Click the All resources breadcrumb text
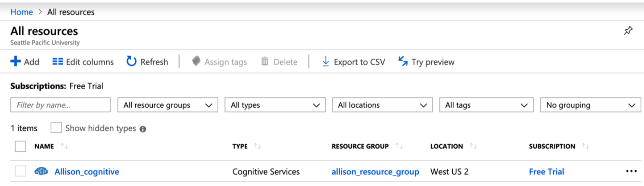 tap(71, 12)
